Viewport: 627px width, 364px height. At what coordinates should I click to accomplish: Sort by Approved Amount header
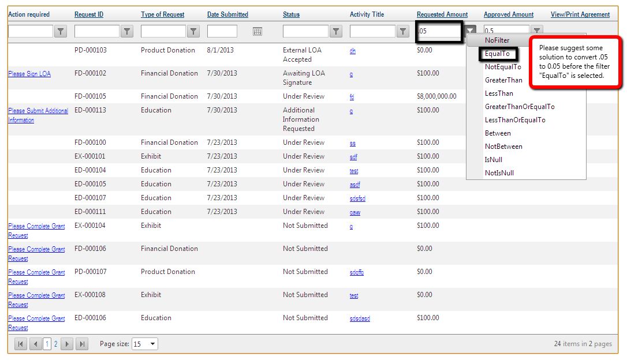(509, 14)
